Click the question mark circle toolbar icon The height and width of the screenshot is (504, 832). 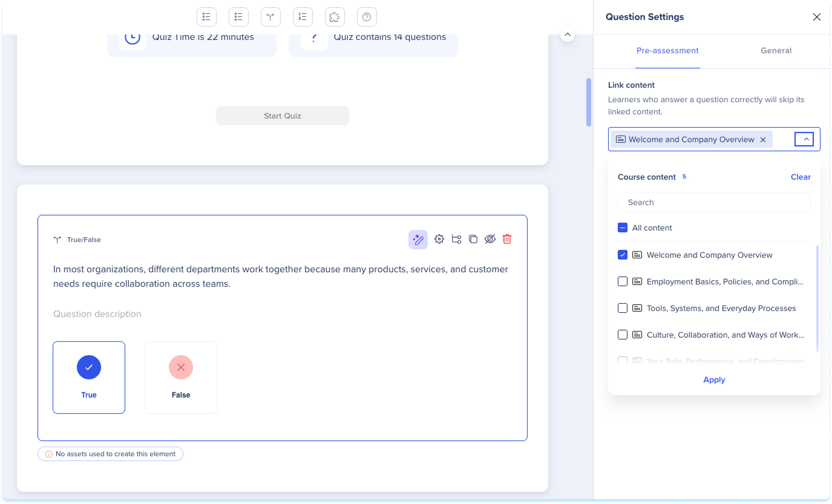[367, 17]
